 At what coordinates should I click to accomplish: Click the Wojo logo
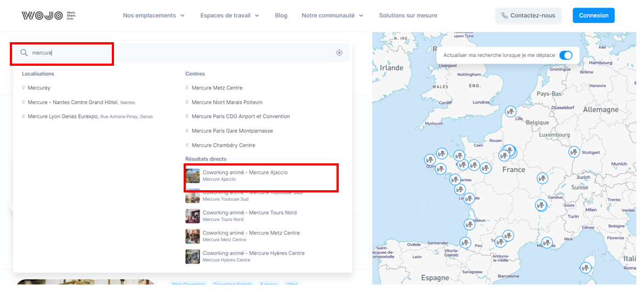48,15
